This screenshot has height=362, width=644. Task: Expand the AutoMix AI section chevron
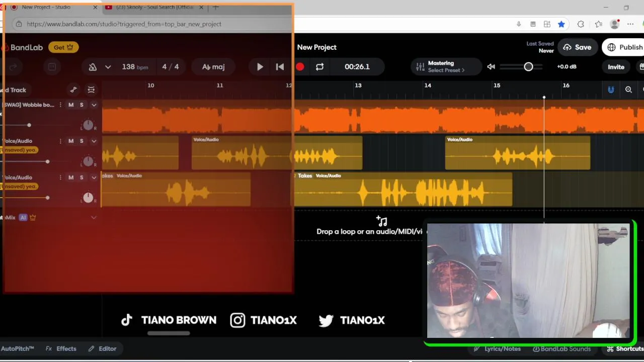point(94,217)
